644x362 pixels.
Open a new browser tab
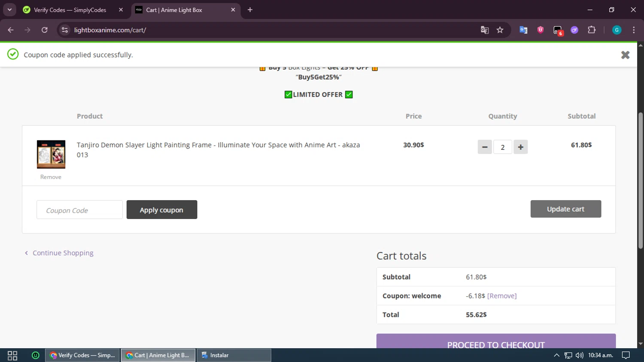point(250,10)
